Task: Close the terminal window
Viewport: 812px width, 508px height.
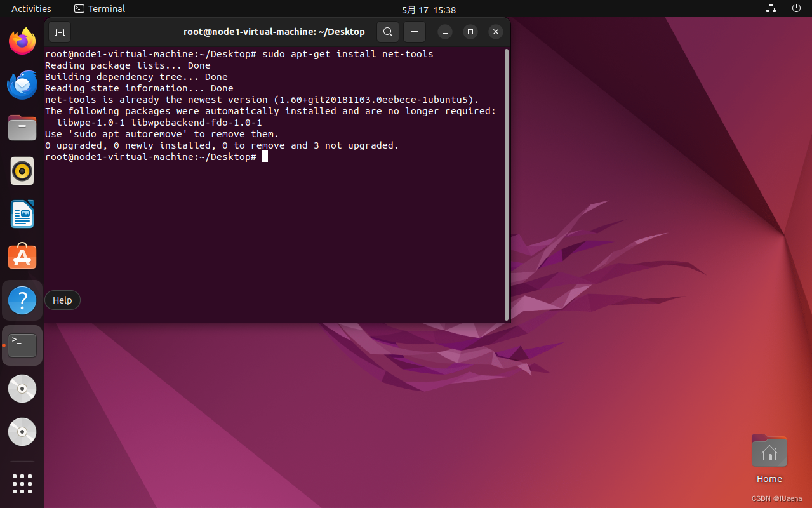Action: [496, 32]
